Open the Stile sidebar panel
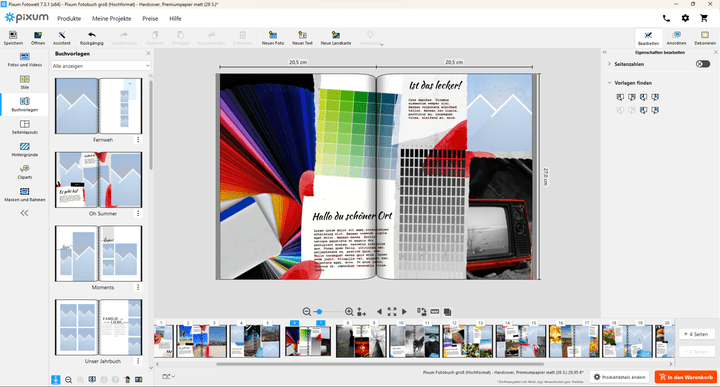 click(x=25, y=82)
